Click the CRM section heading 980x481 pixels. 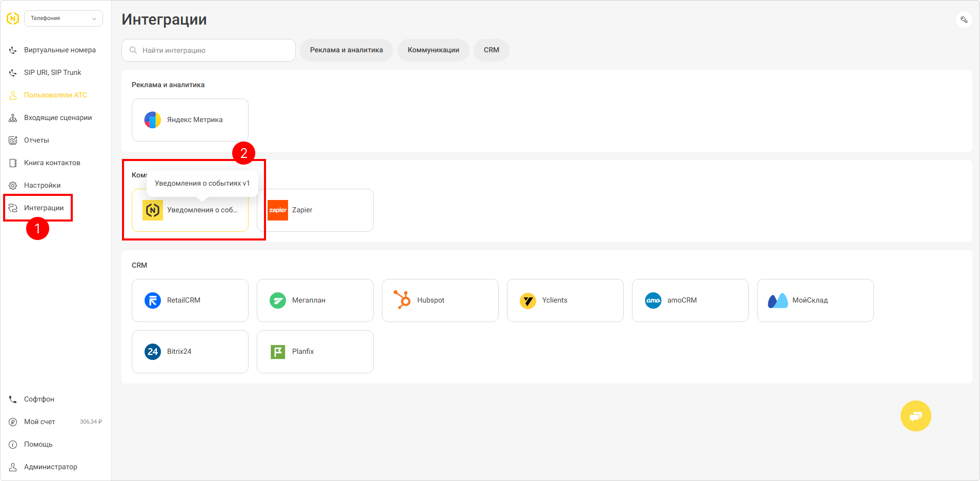(139, 266)
